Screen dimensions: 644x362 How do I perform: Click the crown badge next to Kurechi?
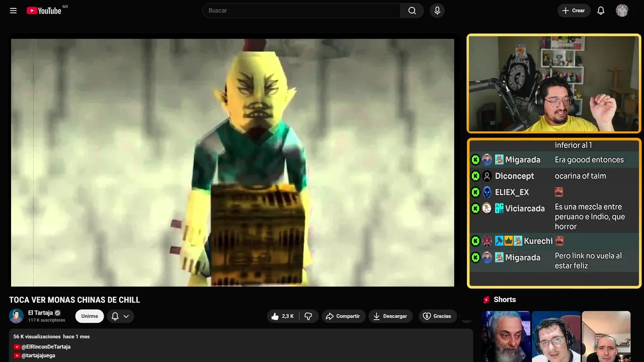click(509, 241)
